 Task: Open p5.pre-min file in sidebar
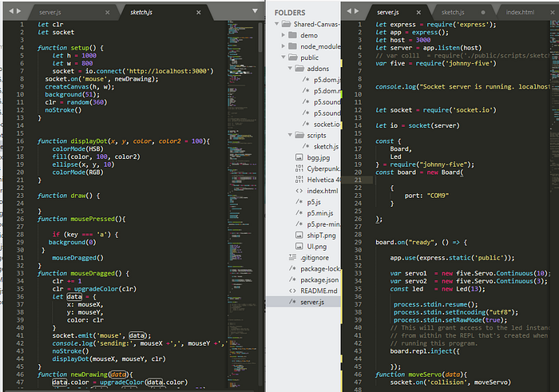click(323, 224)
